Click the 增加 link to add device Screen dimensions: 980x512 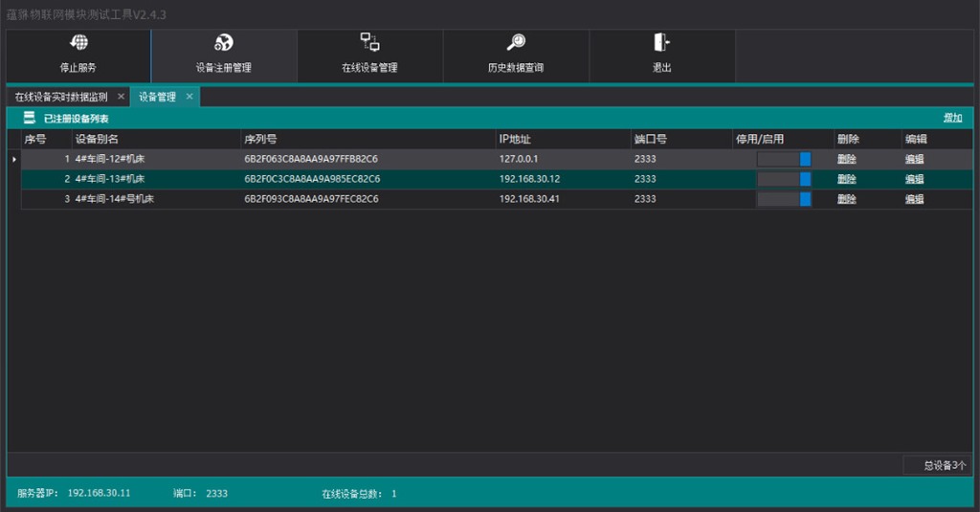952,118
